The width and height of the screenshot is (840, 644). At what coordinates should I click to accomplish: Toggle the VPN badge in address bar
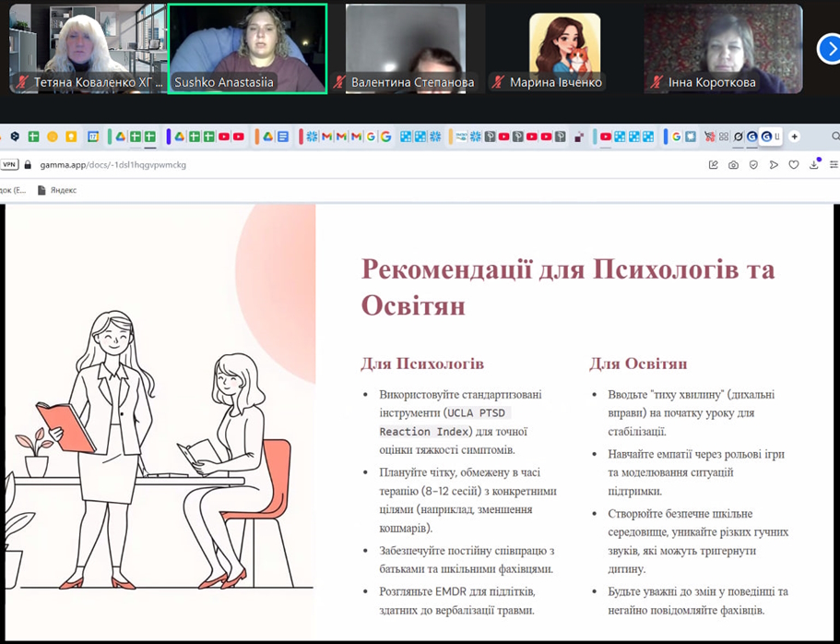point(9,165)
